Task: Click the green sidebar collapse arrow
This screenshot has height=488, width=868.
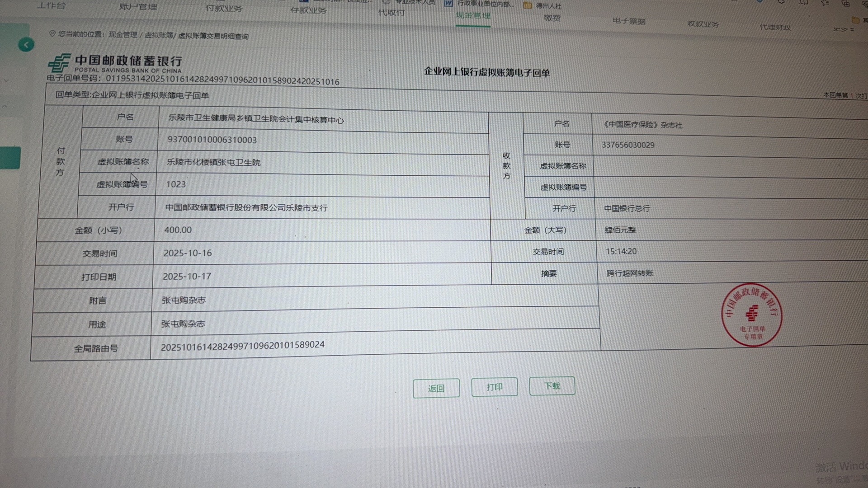Action: pyautogui.click(x=26, y=45)
